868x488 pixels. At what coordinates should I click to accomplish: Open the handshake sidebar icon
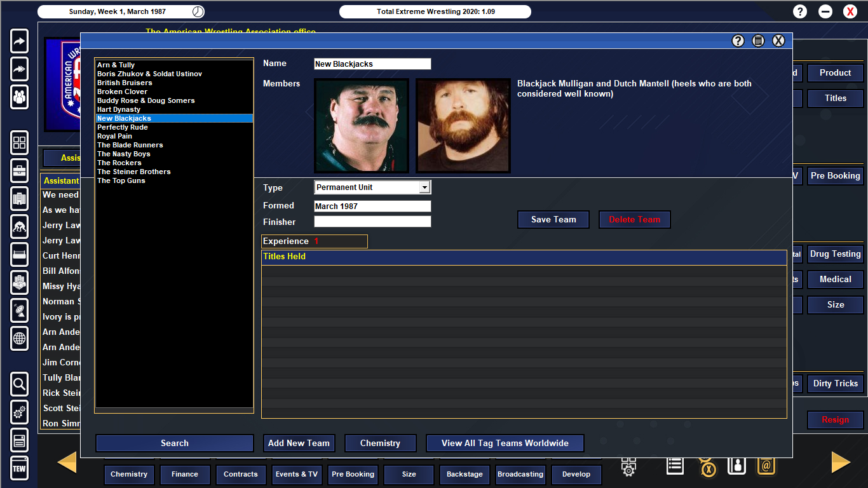pyautogui.click(x=20, y=283)
